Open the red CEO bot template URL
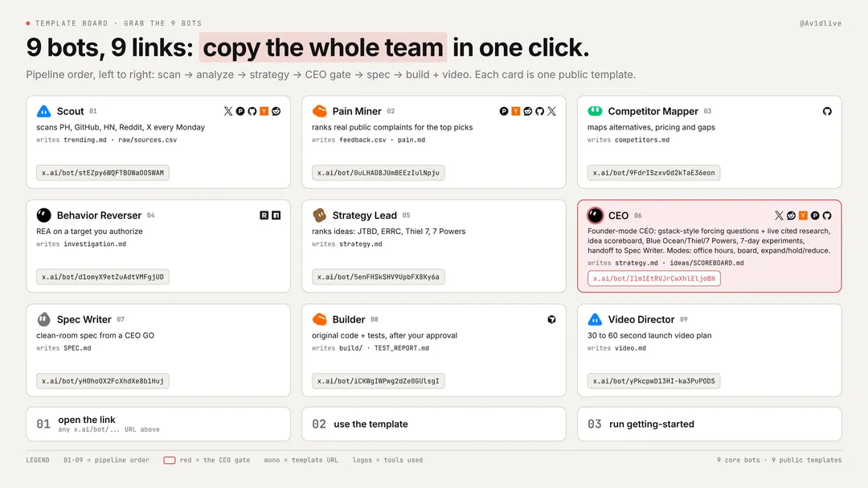 click(x=653, y=279)
